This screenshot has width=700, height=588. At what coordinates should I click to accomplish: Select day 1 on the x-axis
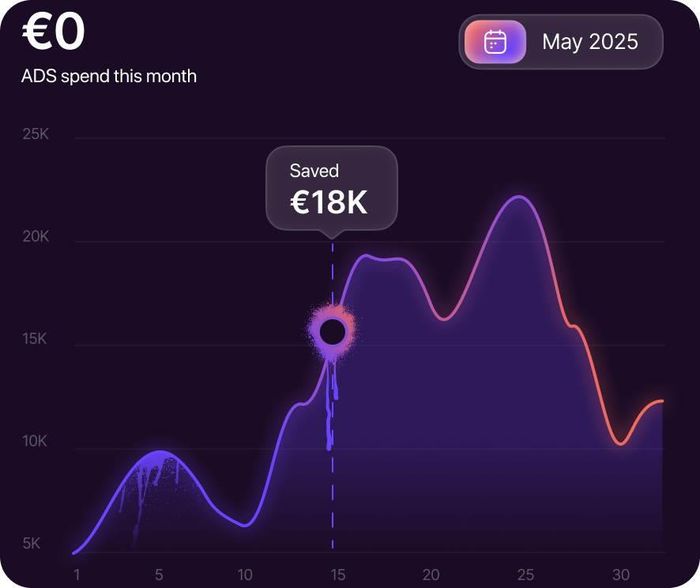77,575
